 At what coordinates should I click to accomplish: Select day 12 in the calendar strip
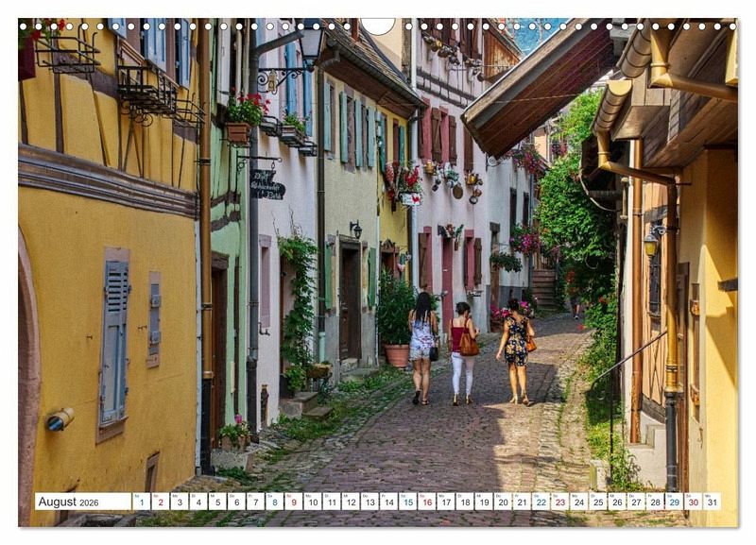(351, 502)
